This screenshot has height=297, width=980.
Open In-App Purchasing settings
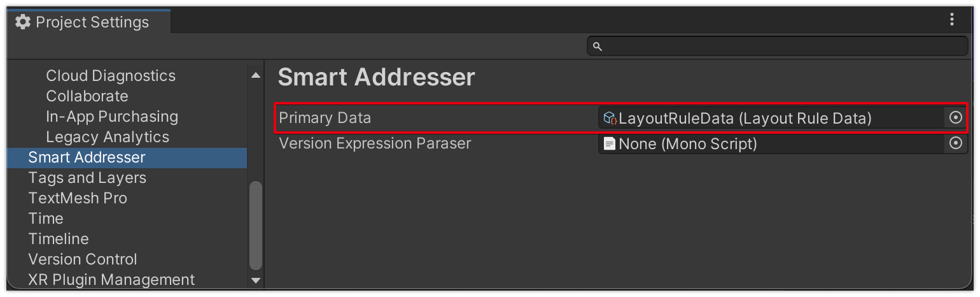[112, 117]
